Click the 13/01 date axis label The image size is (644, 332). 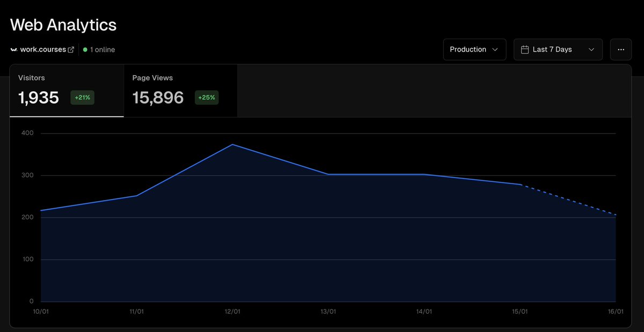pos(328,312)
